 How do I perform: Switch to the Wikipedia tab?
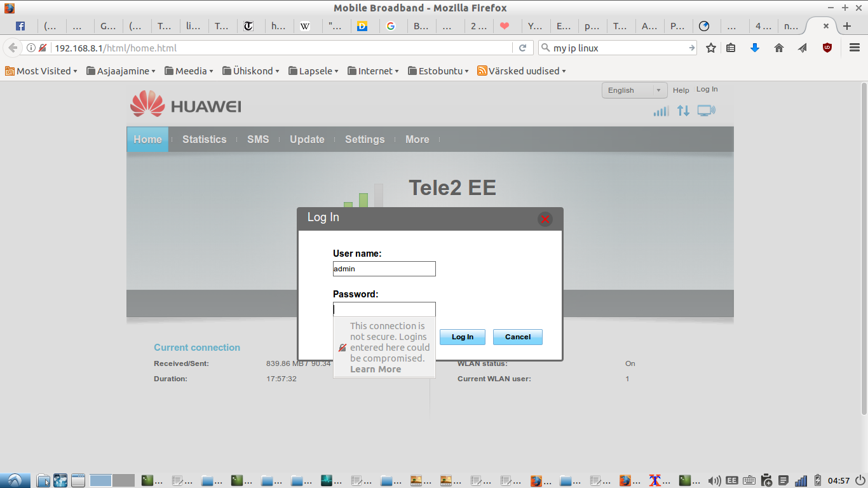(305, 26)
